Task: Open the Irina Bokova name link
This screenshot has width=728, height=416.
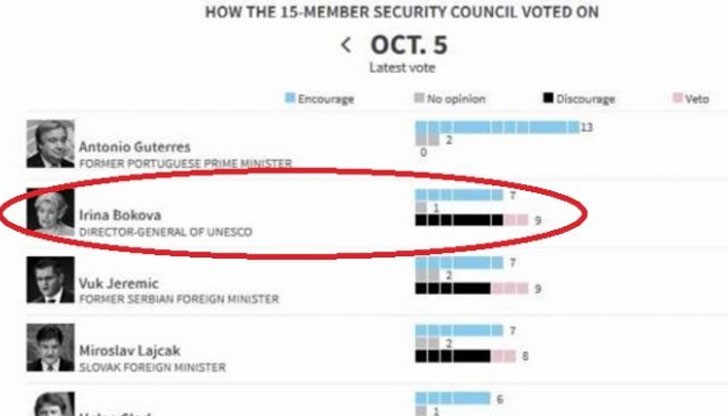Action: click(119, 215)
